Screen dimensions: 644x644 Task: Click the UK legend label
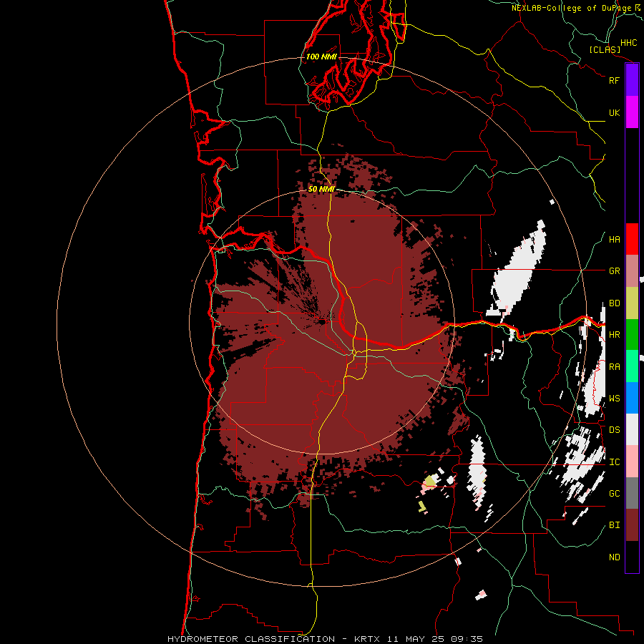(614, 112)
